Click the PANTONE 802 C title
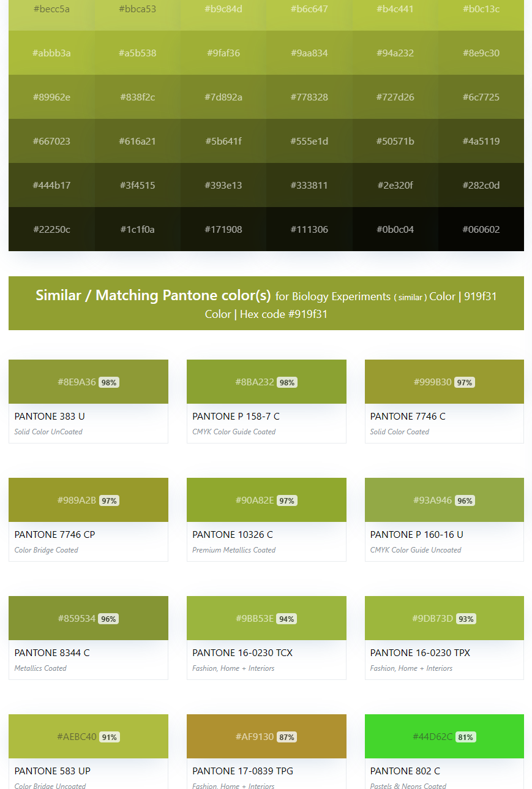 point(405,771)
